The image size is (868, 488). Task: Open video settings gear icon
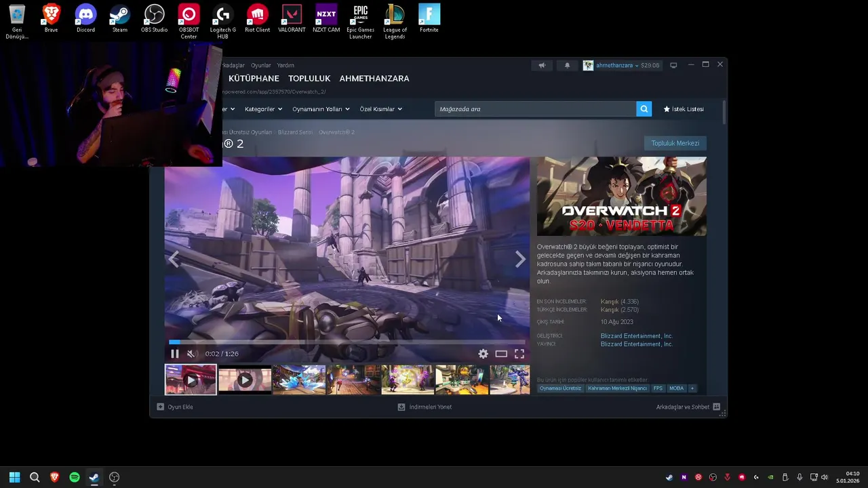coord(483,354)
